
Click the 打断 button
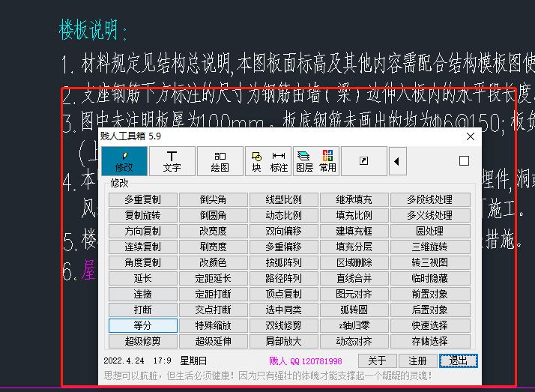point(143,310)
